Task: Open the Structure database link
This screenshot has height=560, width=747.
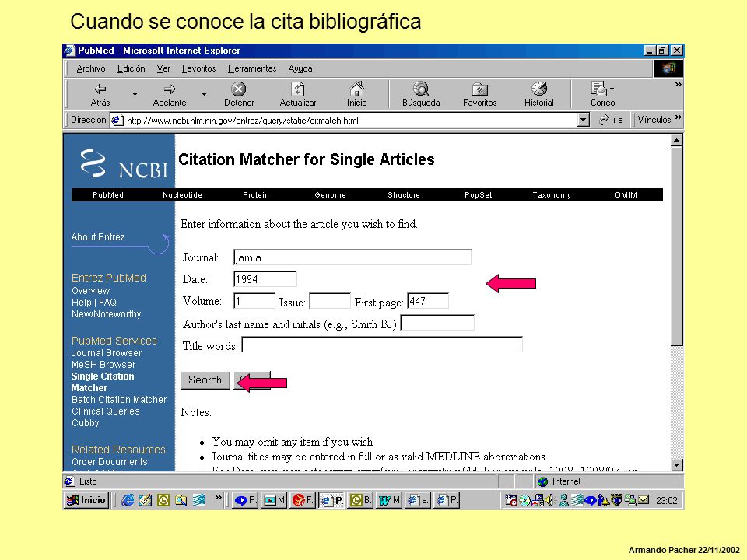Action: pyautogui.click(x=404, y=194)
